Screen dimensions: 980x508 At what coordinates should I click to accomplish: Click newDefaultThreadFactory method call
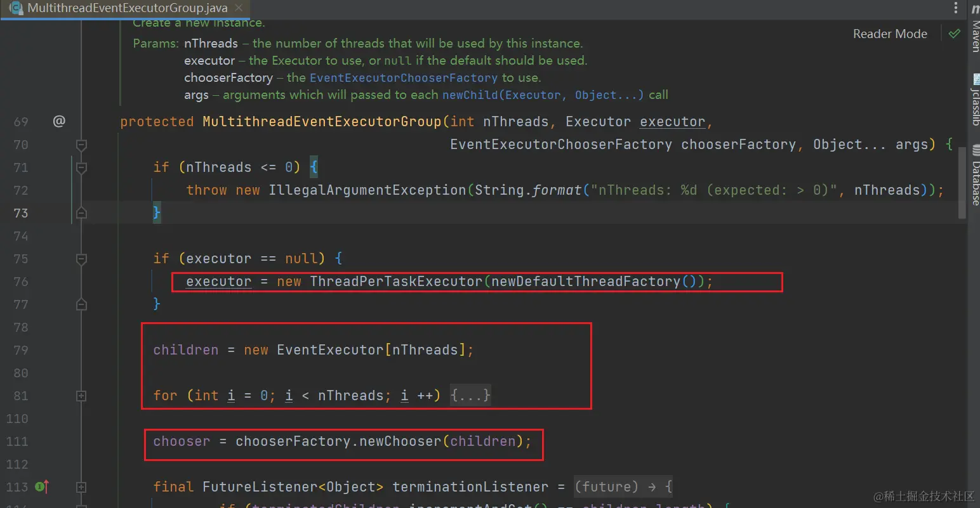coord(585,282)
